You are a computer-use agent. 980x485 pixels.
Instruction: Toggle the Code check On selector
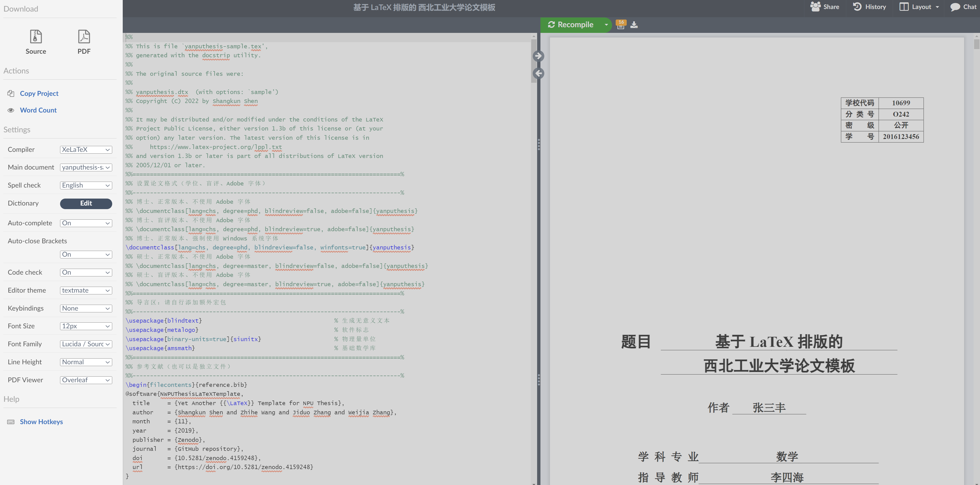[86, 272]
